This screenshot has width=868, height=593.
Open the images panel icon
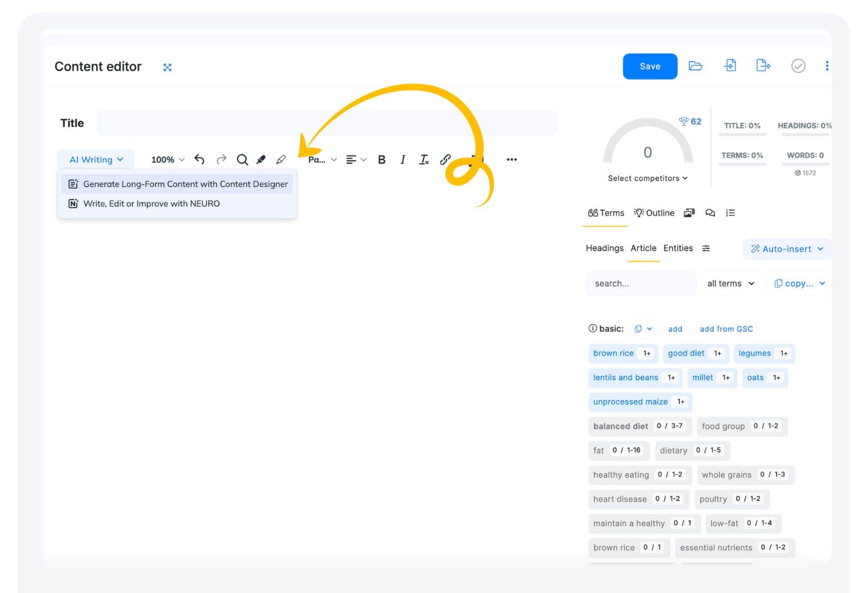click(689, 213)
